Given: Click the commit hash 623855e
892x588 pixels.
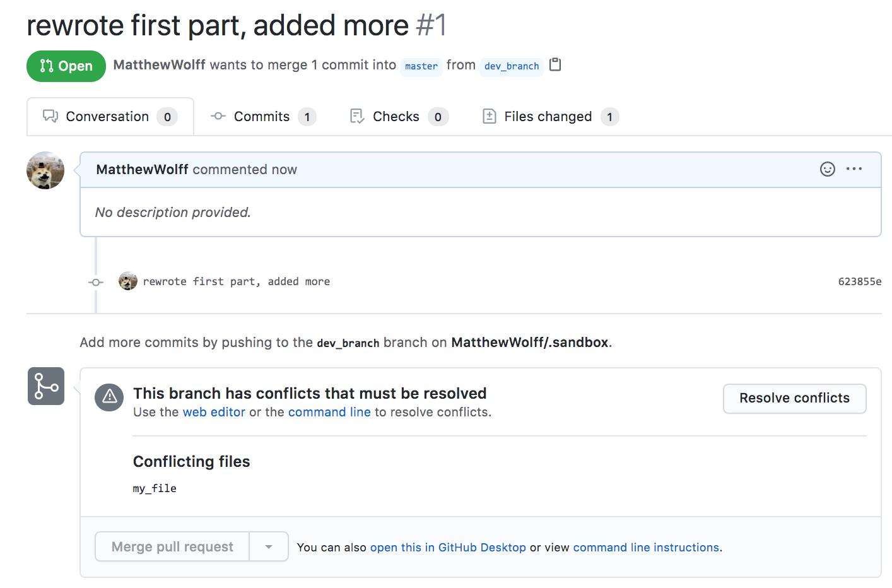Looking at the screenshot, I should click(859, 281).
